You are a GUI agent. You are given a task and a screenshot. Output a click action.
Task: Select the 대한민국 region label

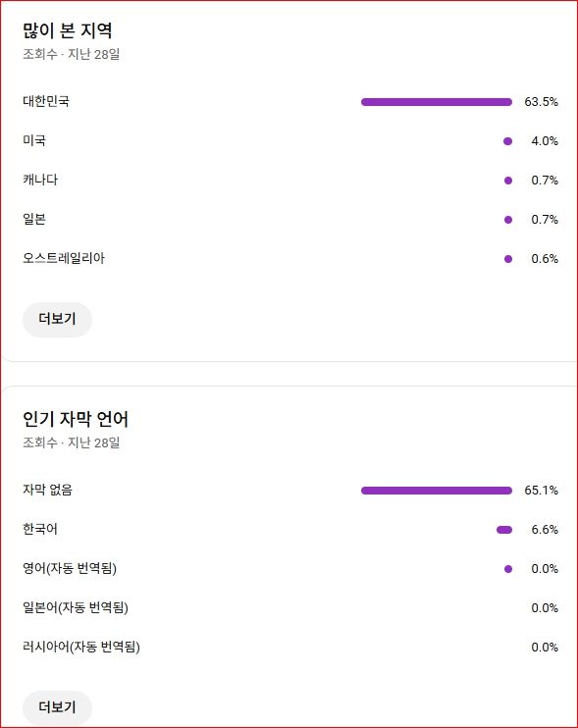click(46, 101)
